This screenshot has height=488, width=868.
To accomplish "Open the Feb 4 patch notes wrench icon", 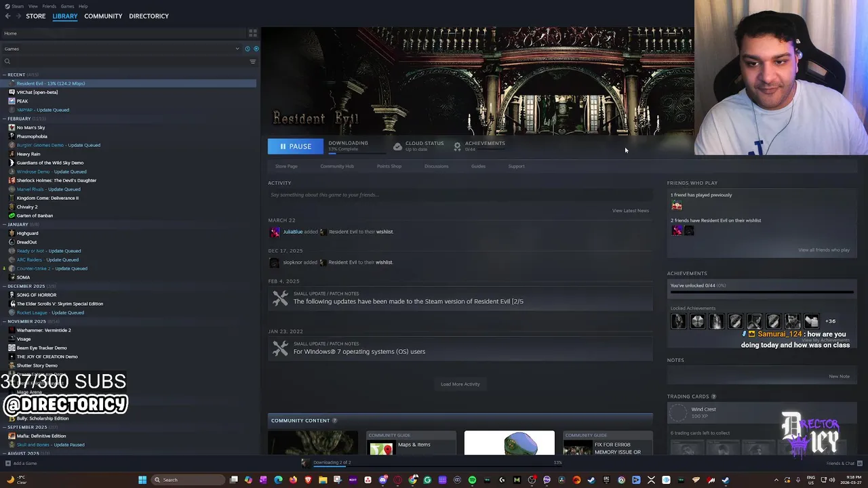I will pyautogui.click(x=280, y=298).
